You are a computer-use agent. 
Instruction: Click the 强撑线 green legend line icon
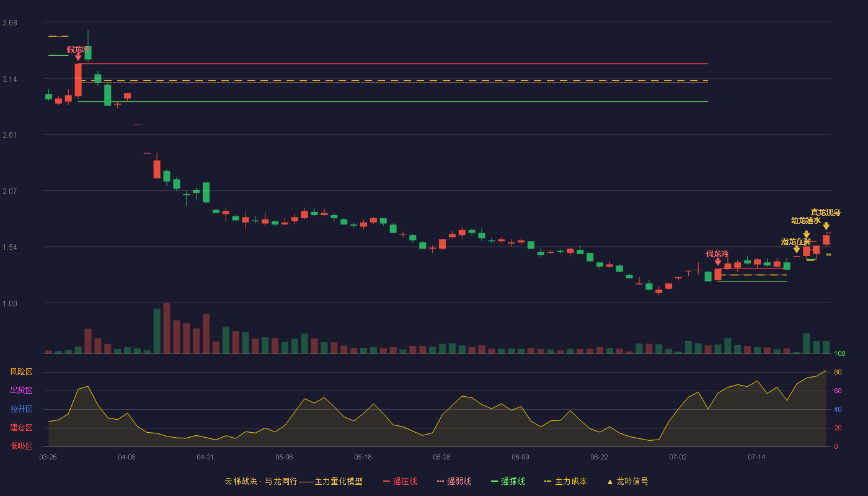tap(494, 481)
